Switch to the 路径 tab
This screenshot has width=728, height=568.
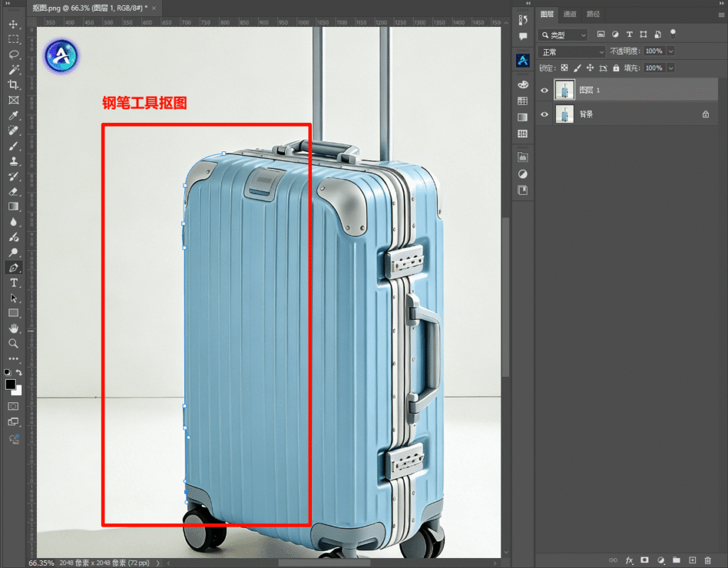click(x=593, y=14)
